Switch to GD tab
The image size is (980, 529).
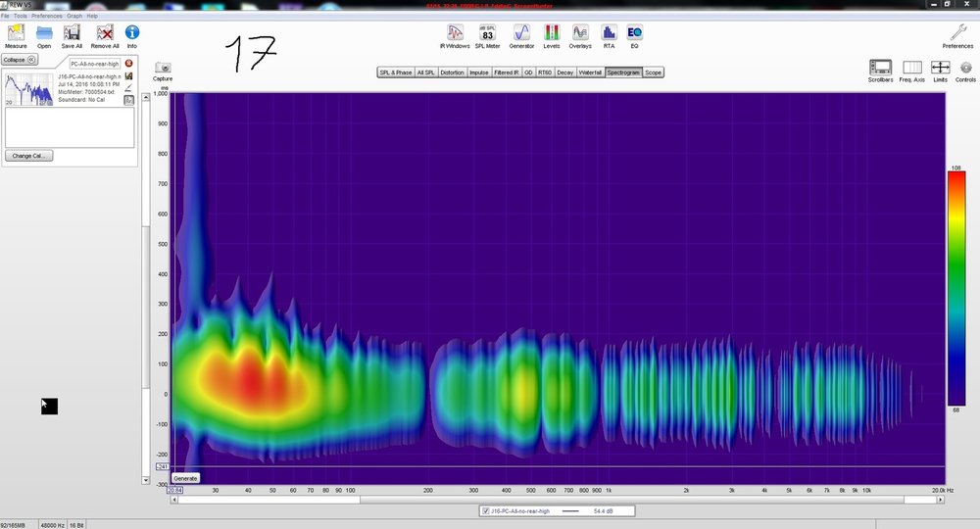[528, 72]
